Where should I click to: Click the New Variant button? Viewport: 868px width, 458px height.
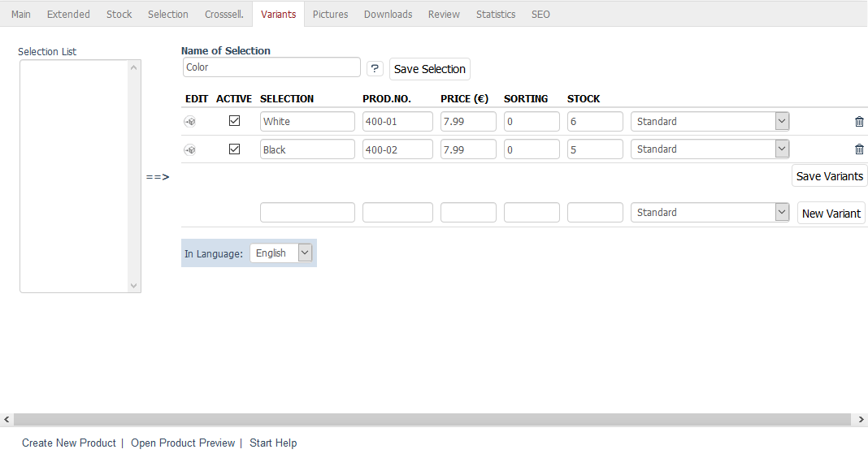(831, 213)
